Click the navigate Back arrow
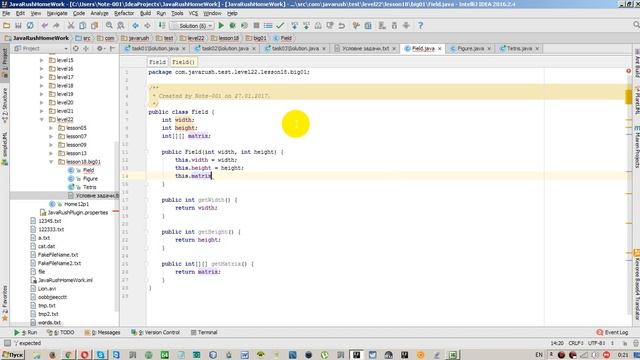Viewport: 640px width, 360px height. click(x=135, y=25)
